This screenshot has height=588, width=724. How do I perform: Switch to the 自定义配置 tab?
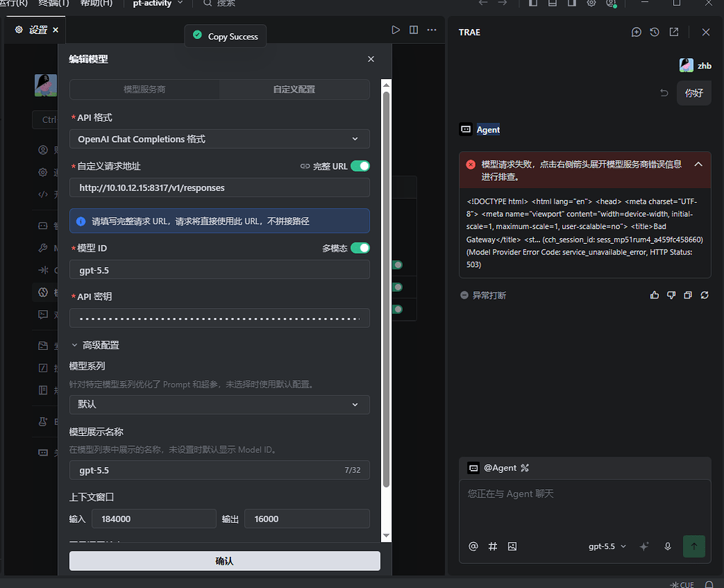(x=294, y=90)
